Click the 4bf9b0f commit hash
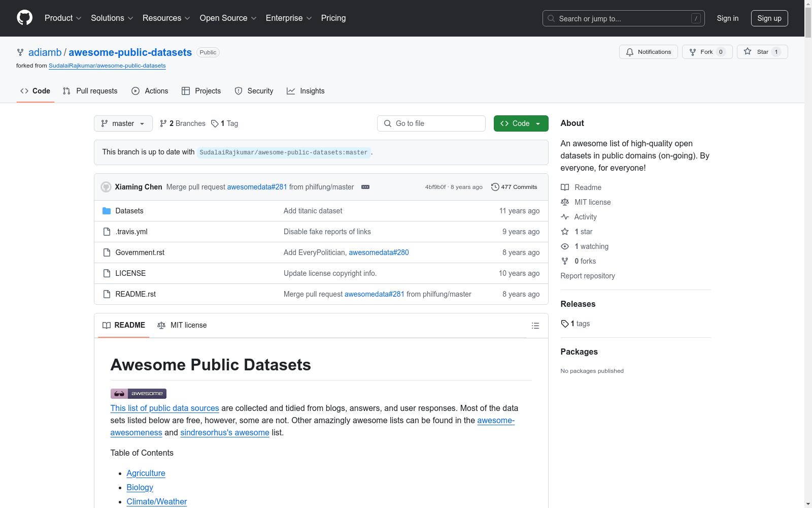Screen dimensions: 812x508 pos(435,187)
